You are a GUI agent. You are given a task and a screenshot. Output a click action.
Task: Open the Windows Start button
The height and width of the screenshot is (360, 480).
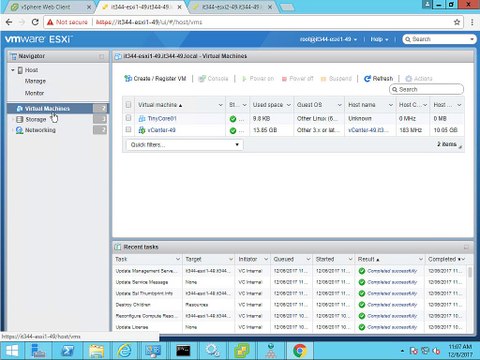point(12,351)
